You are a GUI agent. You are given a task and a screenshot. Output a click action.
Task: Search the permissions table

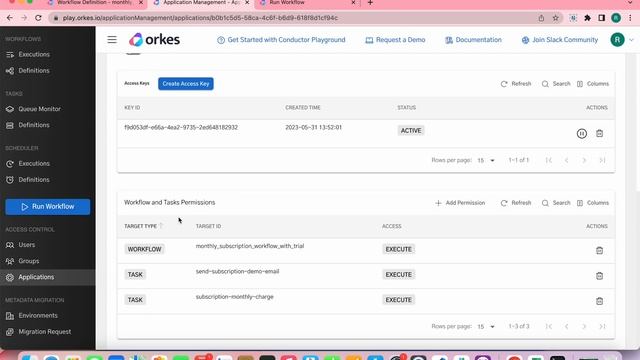tap(556, 203)
